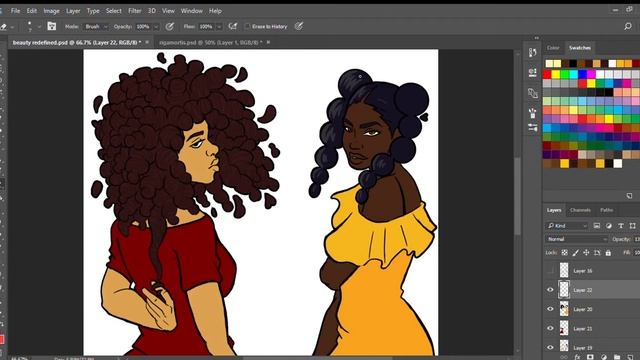Filter layers by pixel layers icon

597,226
